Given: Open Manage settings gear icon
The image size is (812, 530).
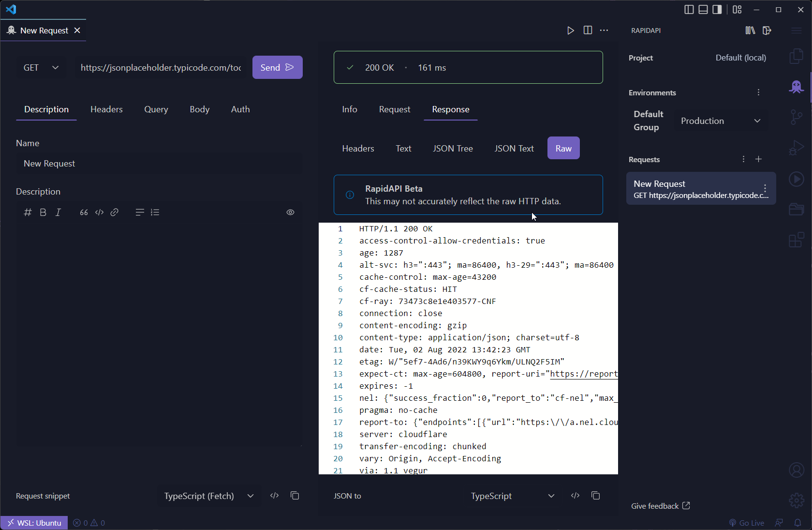Looking at the screenshot, I should (797, 500).
